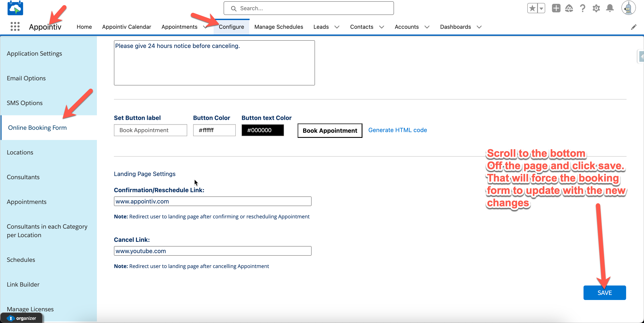
Task: Open the Global Actions plus icon
Action: click(556, 8)
